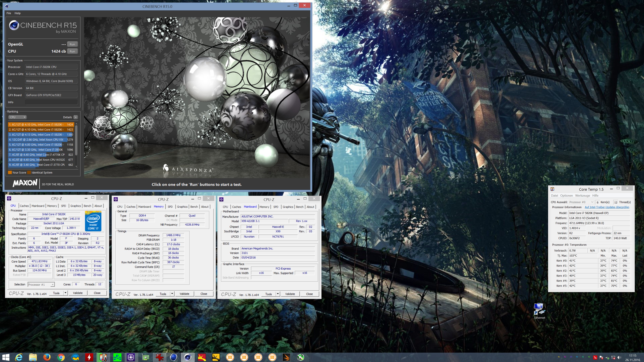Open Hilfe menu in Core Temp
Image resolution: width=644 pixels, height=362 pixels.
595,196
